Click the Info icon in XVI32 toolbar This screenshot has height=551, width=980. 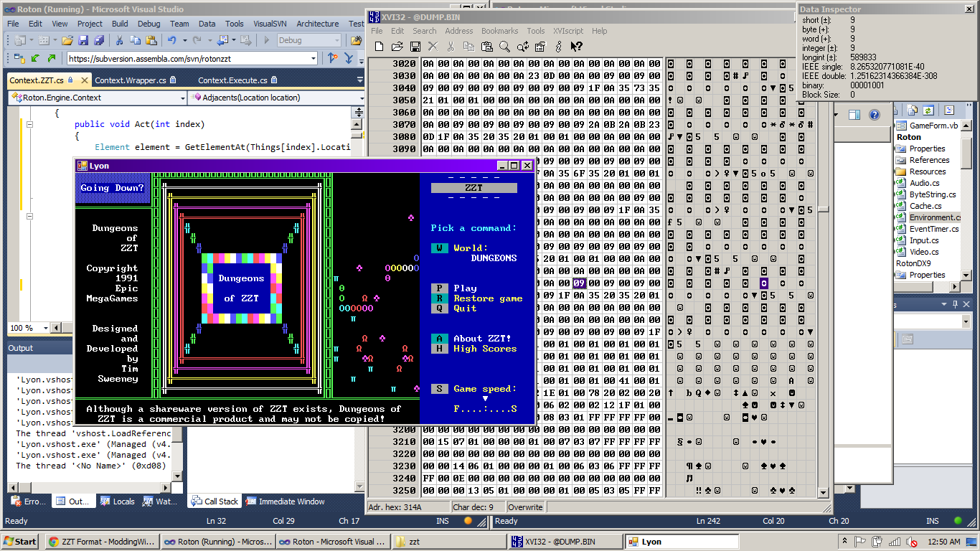pyautogui.click(x=558, y=47)
